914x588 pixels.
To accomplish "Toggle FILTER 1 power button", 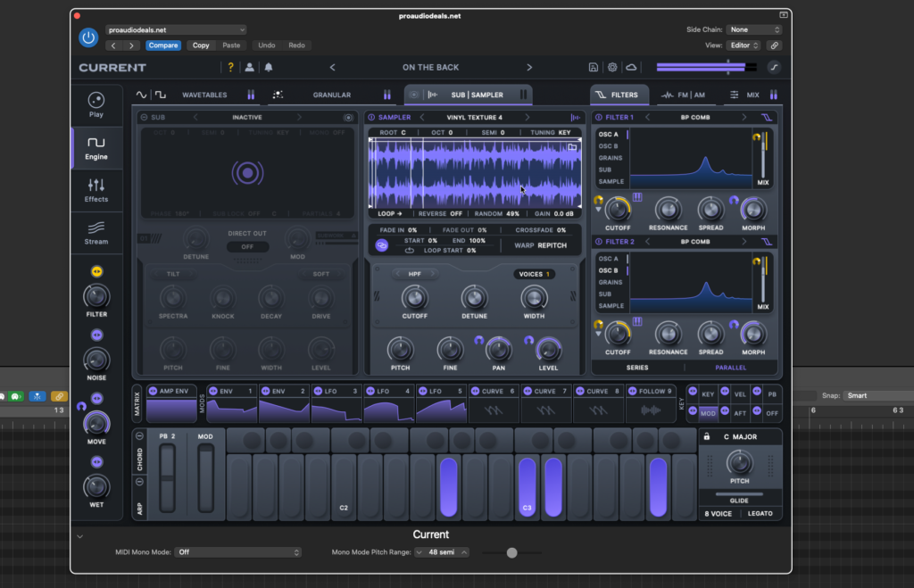I will 598,117.
